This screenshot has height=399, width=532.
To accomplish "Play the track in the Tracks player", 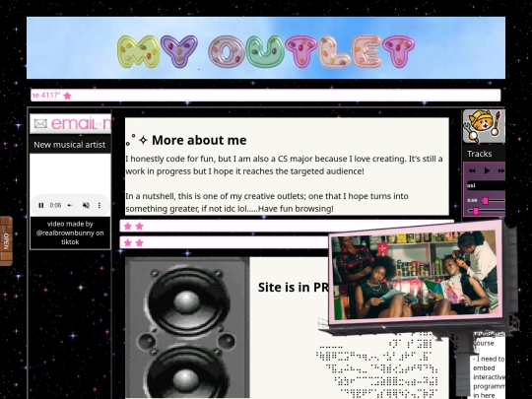I will point(487,170).
